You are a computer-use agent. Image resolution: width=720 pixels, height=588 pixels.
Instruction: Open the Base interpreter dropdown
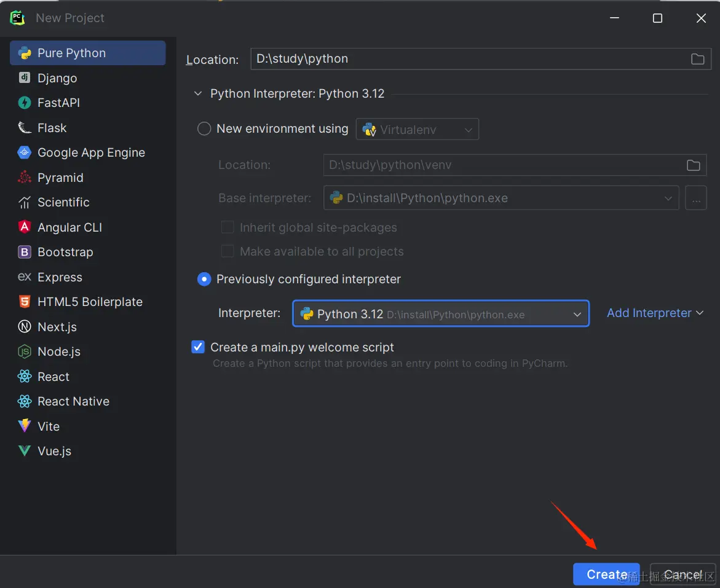[x=501, y=198]
